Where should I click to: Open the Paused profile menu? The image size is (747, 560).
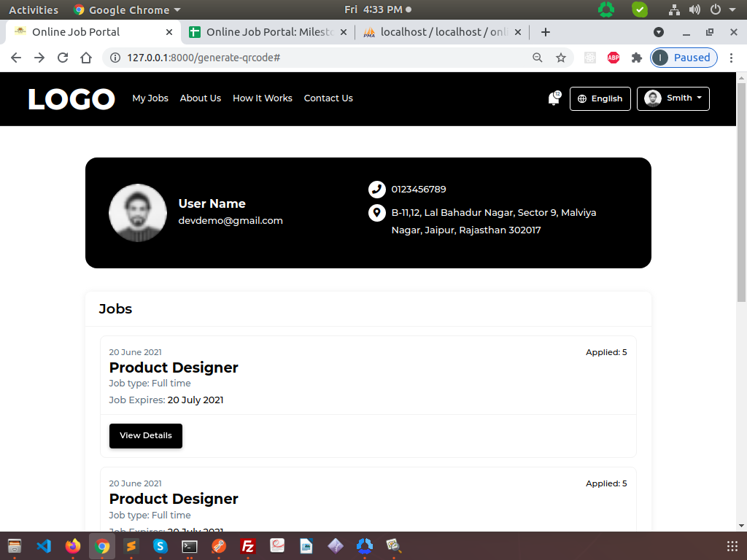pyautogui.click(x=684, y=58)
